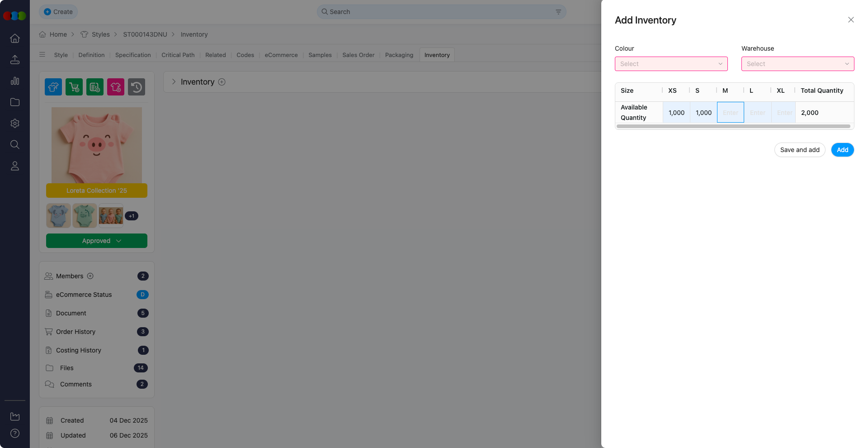This screenshot has height=448, width=868.
Task: Click the Save and add button
Action: [799, 150]
